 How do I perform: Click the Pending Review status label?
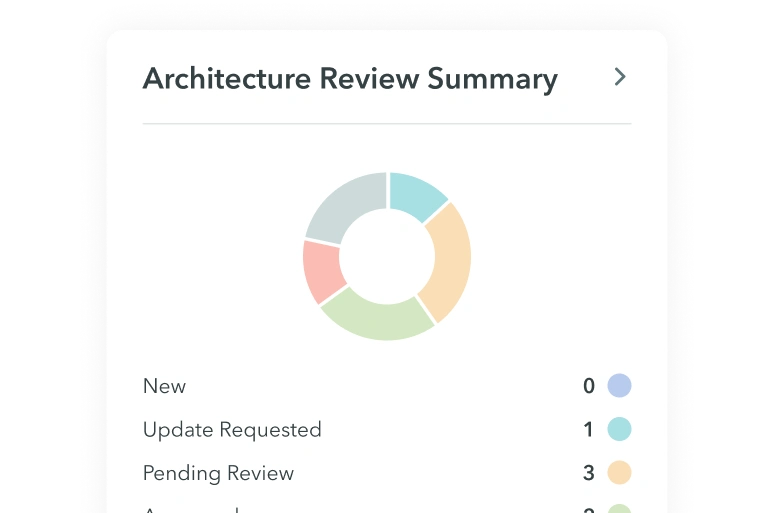click(x=218, y=473)
